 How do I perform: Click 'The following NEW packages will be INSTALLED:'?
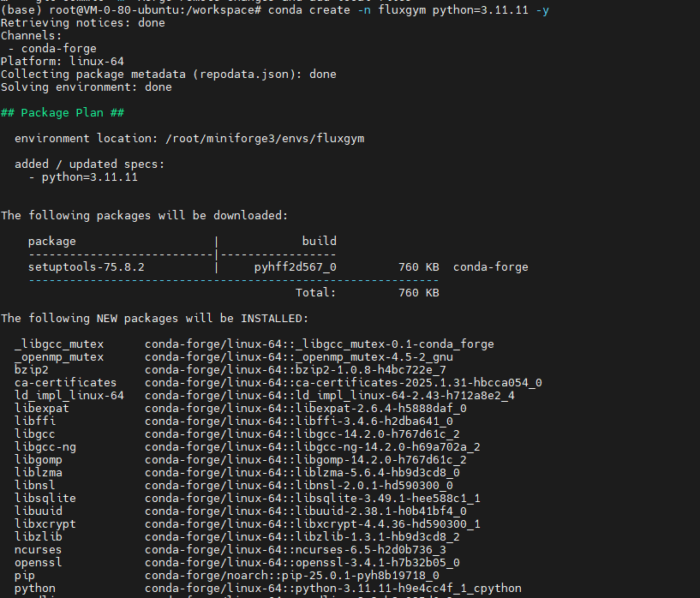point(155,318)
